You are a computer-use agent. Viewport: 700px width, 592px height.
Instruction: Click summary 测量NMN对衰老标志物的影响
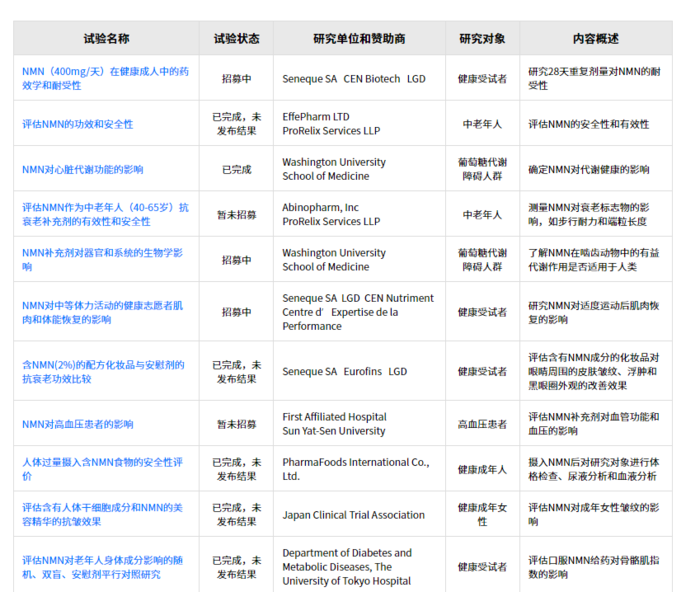[x=588, y=214]
